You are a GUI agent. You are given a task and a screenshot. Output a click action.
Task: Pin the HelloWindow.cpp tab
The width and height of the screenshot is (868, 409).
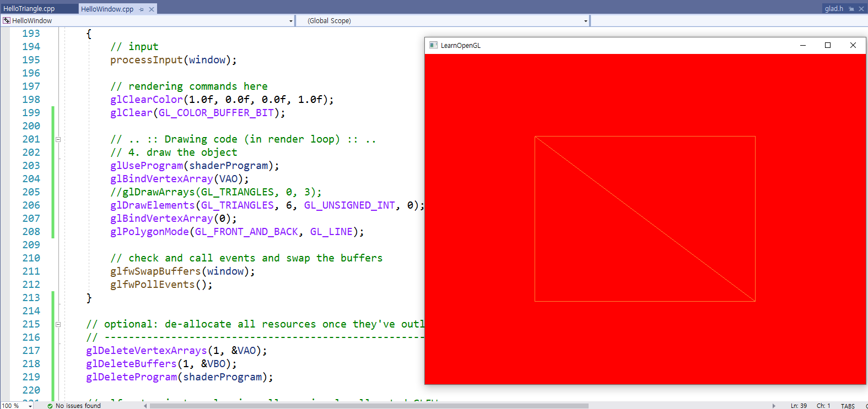coord(142,9)
